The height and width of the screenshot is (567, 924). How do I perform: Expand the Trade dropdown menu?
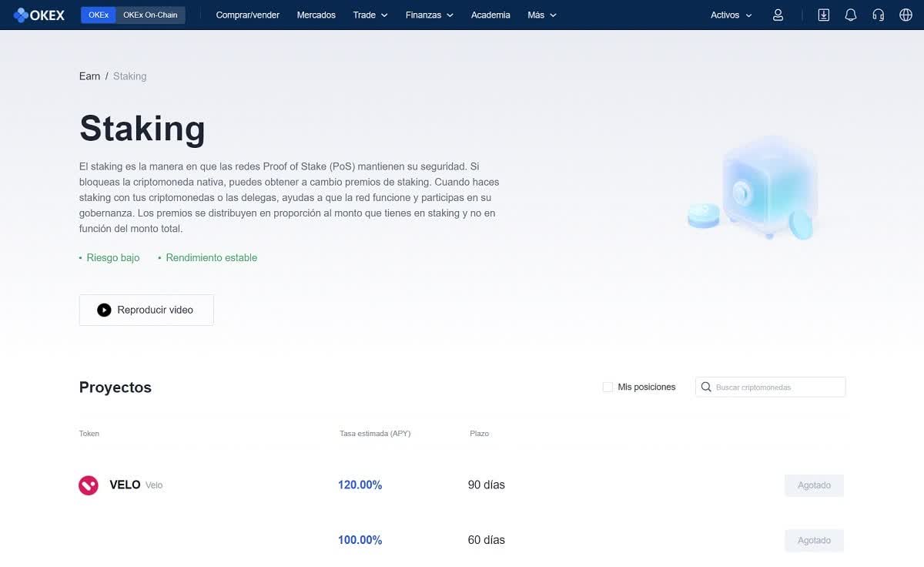[x=370, y=15]
